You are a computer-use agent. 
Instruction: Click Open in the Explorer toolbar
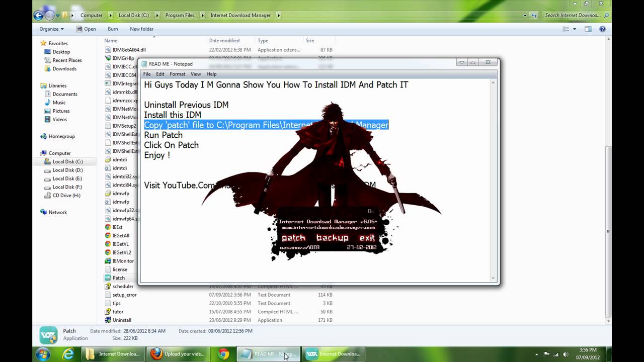pos(86,29)
